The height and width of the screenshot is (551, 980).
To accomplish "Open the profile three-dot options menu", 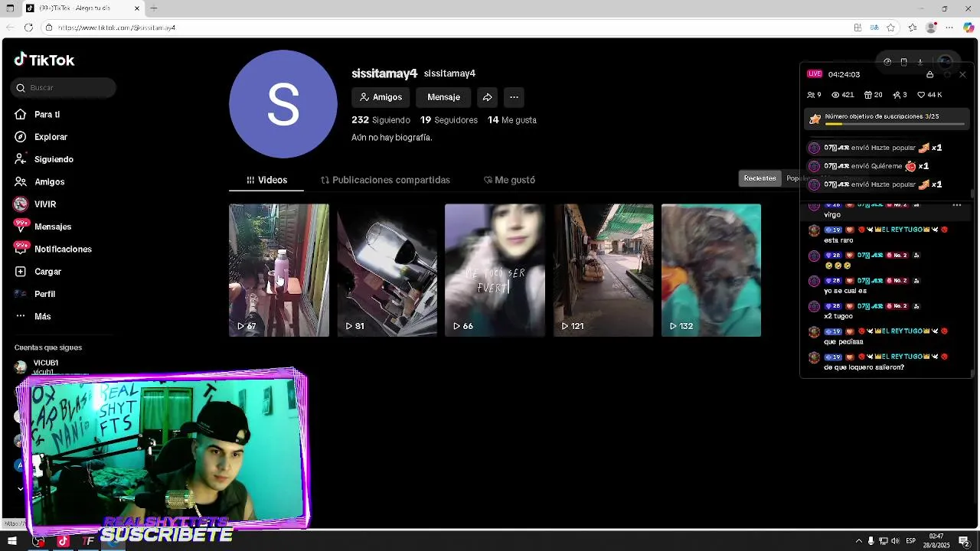I will 514,97.
